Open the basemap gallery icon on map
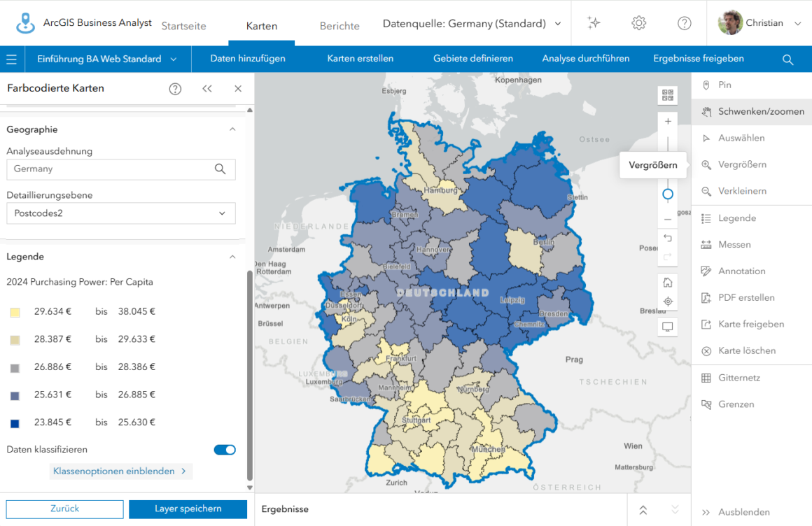The width and height of the screenshot is (812, 526). click(x=668, y=95)
